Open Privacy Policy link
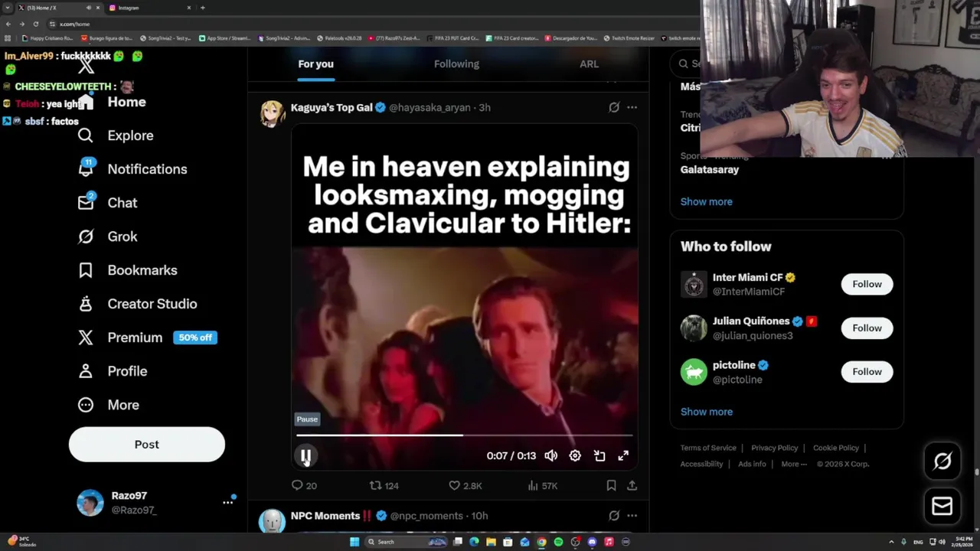The height and width of the screenshot is (551, 980). coord(774,448)
